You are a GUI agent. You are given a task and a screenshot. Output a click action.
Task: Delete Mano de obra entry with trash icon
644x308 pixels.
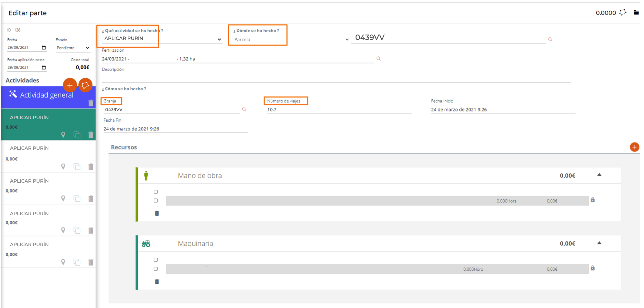[x=157, y=213]
